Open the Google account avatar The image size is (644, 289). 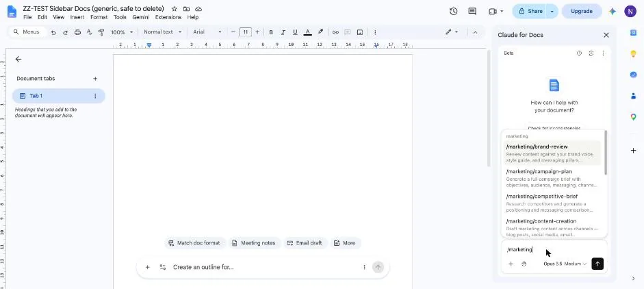coord(630,11)
